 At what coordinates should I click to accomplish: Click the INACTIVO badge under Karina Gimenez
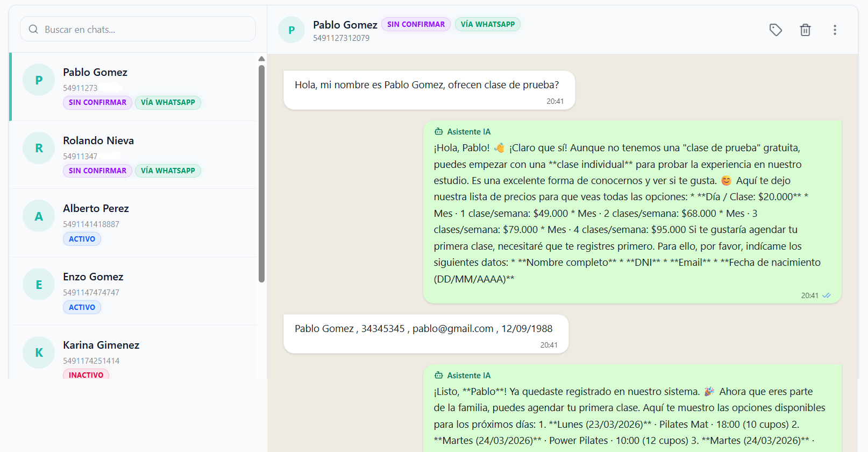[x=86, y=375]
